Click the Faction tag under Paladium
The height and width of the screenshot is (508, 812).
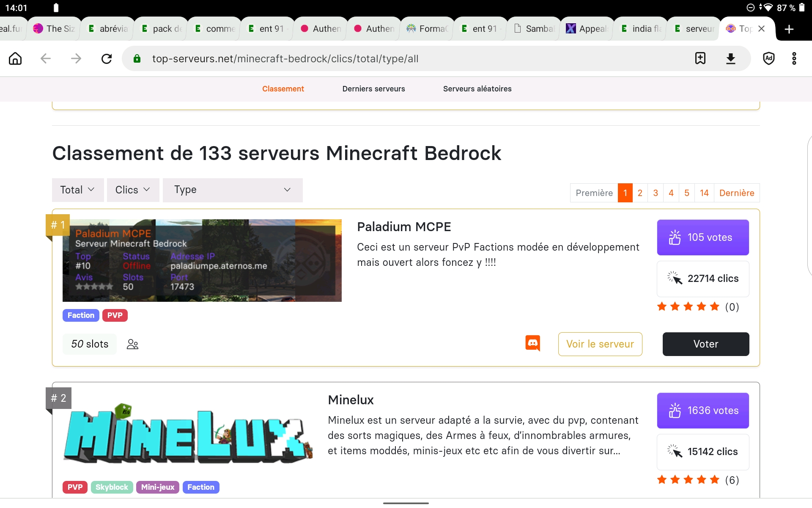81,315
